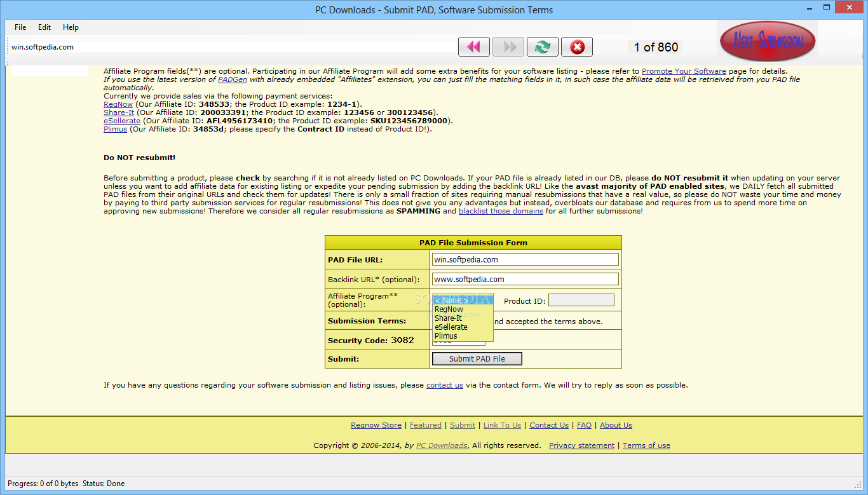Open the Help menu
The image size is (868, 495).
[71, 27]
